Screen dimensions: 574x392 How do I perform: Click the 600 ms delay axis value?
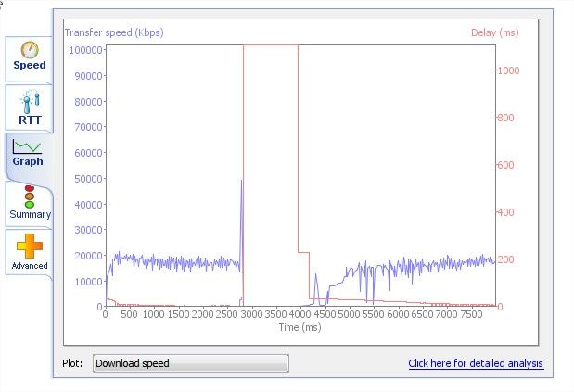coord(506,165)
